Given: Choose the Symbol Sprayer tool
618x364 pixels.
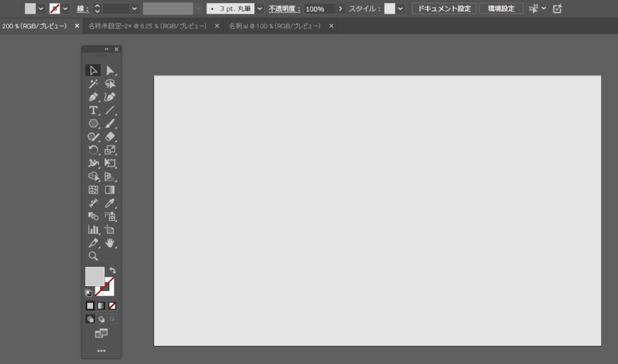Looking at the screenshot, I should (x=110, y=216).
